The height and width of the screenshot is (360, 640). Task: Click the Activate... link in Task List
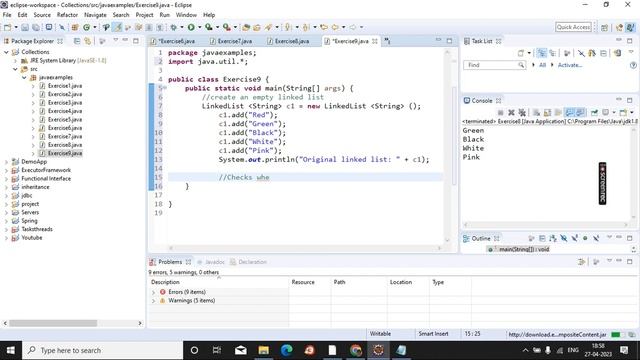[x=570, y=65]
